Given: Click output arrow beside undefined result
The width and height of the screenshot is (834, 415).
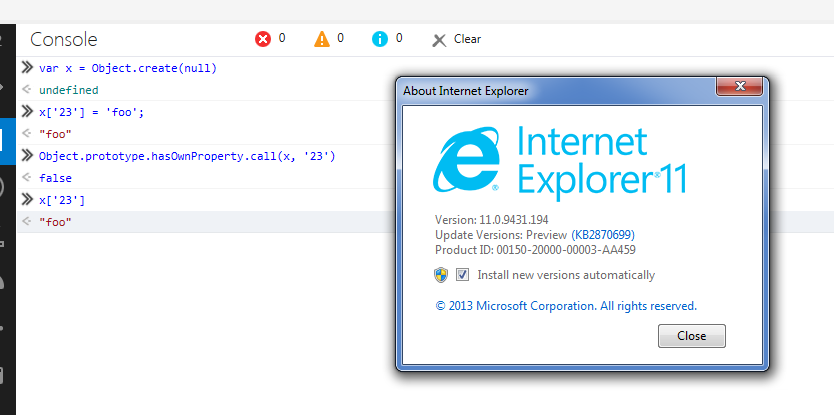Looking at the screenshot, I should coord(26,89).
